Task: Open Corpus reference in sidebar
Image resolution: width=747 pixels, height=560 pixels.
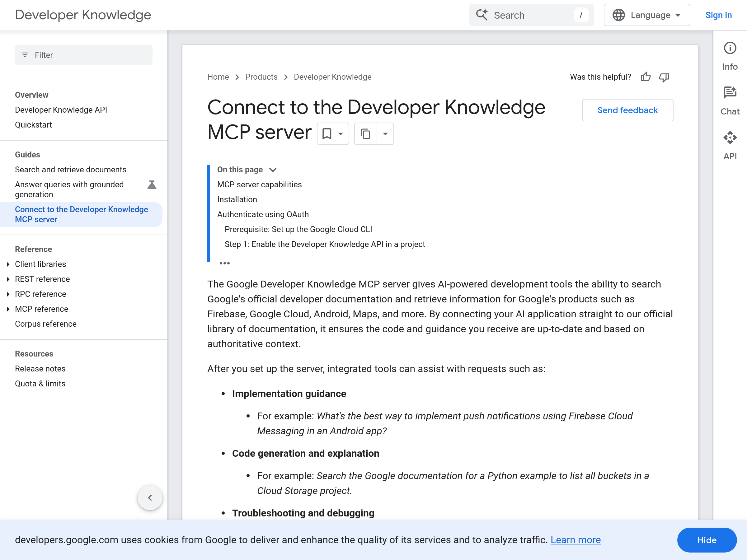Action: pyautogui.click(x=45, y=324)
